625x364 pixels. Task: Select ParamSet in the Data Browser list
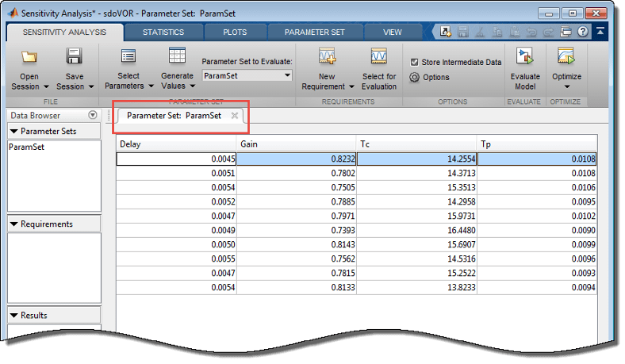coord(26,148)
